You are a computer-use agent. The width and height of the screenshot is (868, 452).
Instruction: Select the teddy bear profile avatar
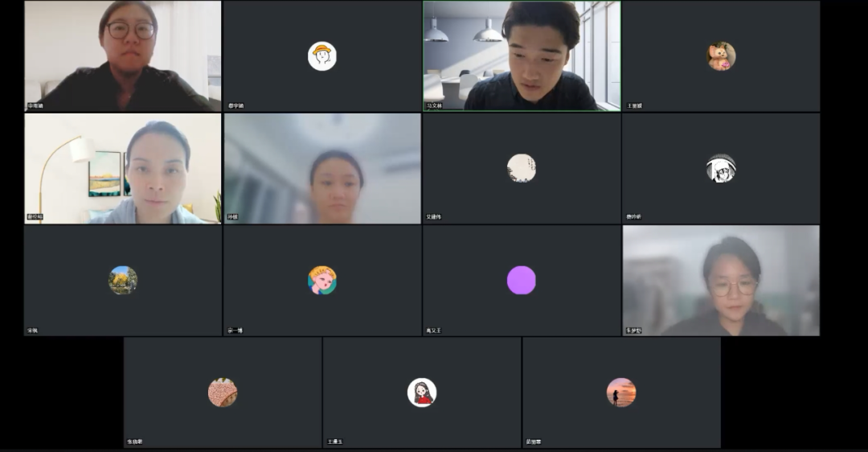721,56
